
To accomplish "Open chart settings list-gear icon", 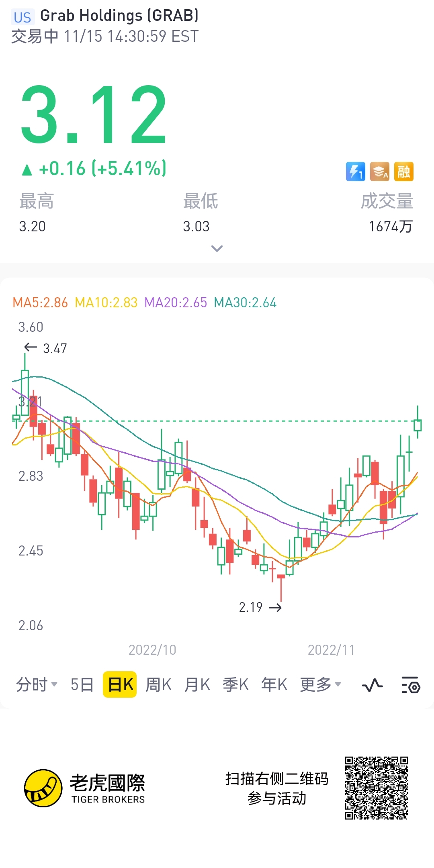I will 411,685.
